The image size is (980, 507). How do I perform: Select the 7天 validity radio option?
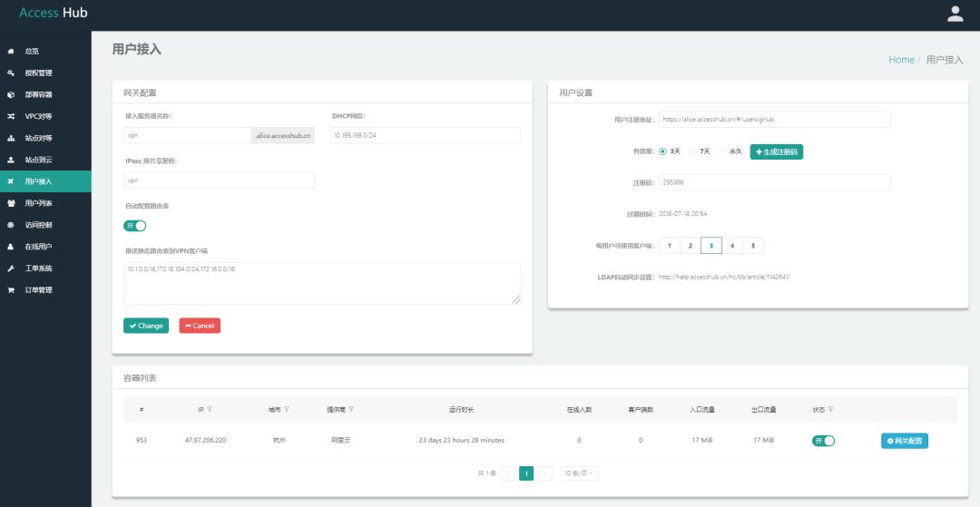click(692, 151)
